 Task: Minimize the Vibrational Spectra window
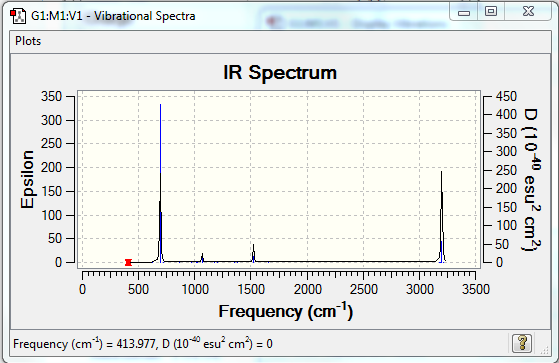click(463, 13)
